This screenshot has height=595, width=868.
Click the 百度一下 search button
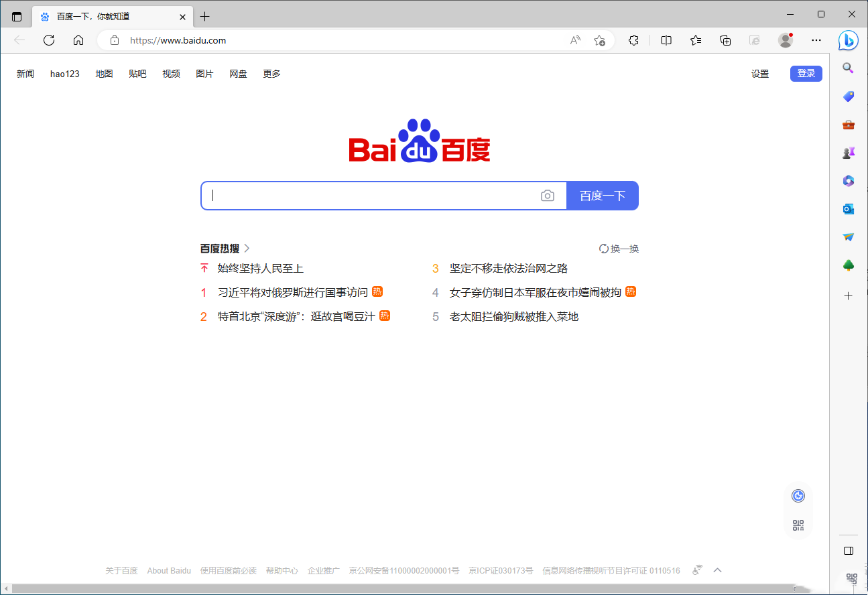(603, 196)
